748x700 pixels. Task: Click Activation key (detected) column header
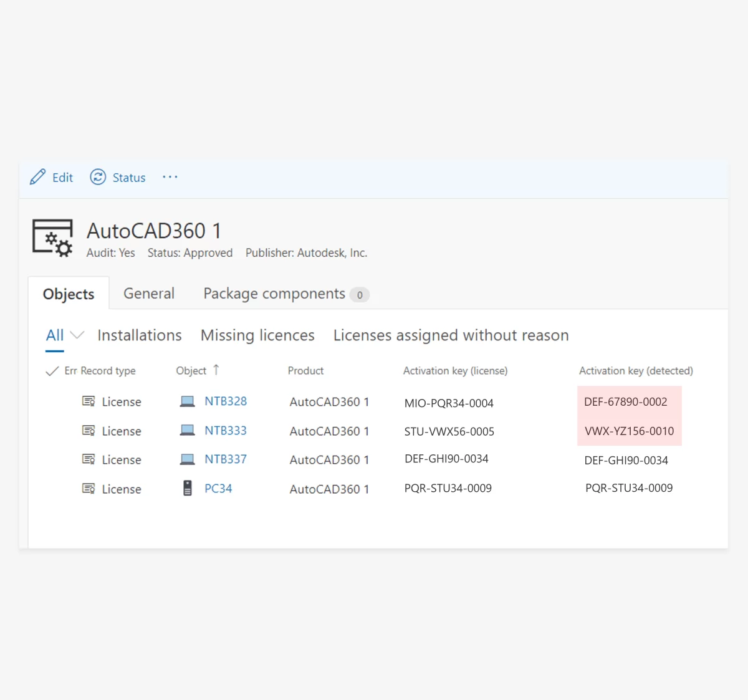pyautogui.click(x=636, y=371)
